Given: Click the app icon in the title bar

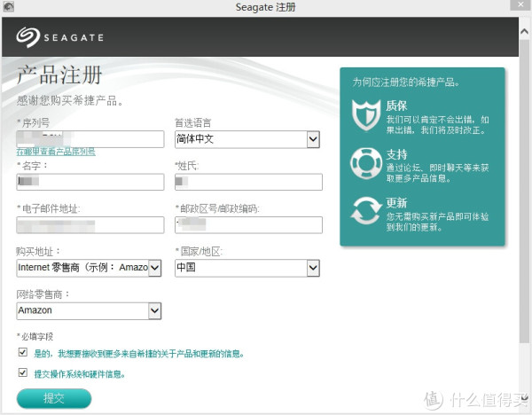Looking at the screenshot, I should click(x=8, y=6).
